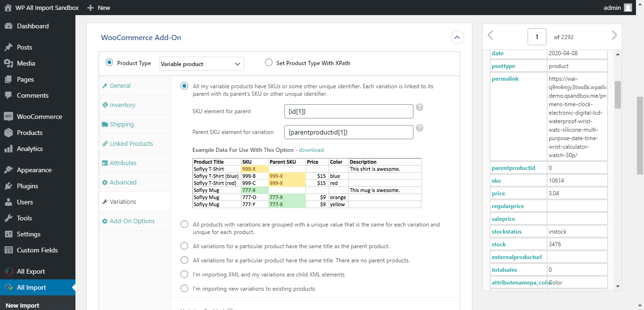Click the Appearance paintbrush icon
644x310 pixels.
point(8,170)
